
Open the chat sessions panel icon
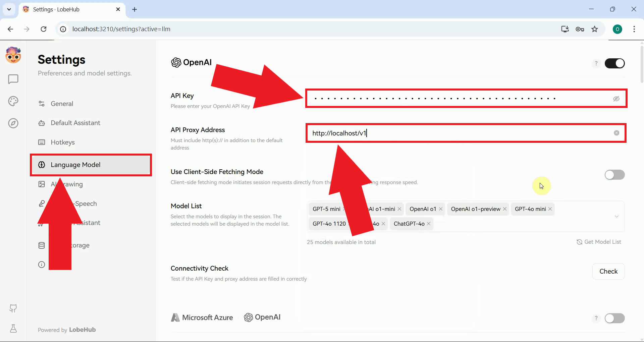click(x=13, y=79)
